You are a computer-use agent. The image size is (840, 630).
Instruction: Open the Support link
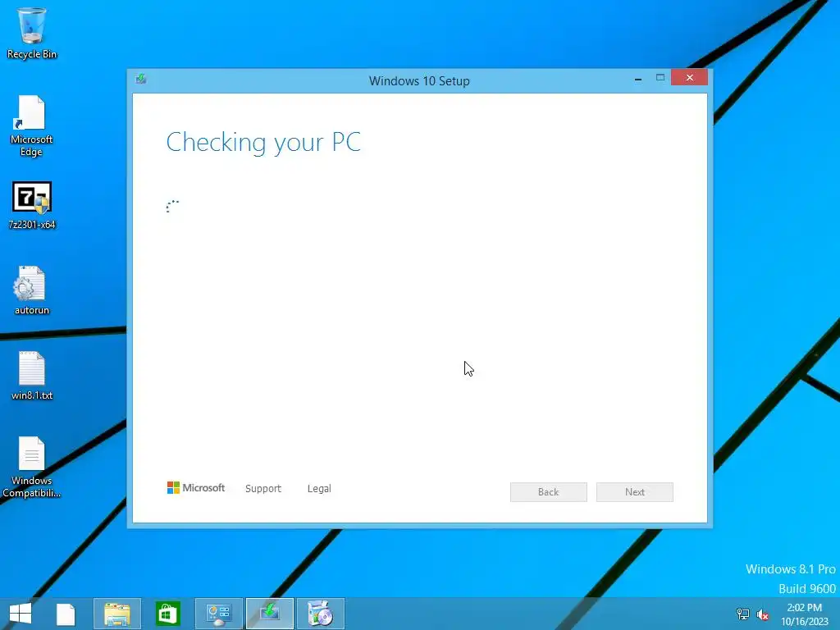coord(263,489)
